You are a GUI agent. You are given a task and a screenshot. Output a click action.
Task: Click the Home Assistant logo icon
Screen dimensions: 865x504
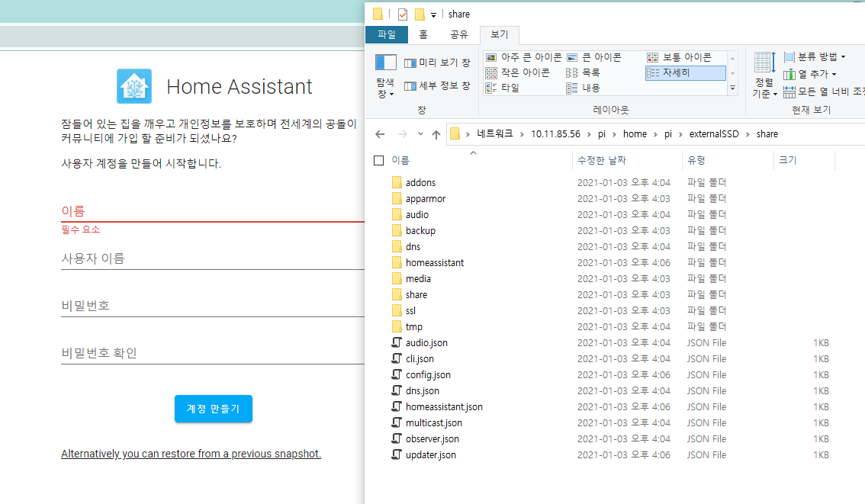coord(134,86)
